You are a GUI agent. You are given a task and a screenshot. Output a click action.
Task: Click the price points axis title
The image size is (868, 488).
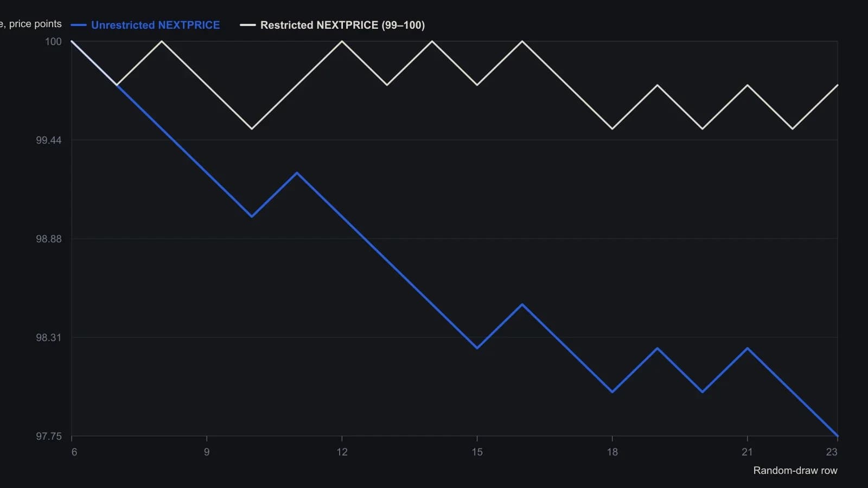(31, 24)
